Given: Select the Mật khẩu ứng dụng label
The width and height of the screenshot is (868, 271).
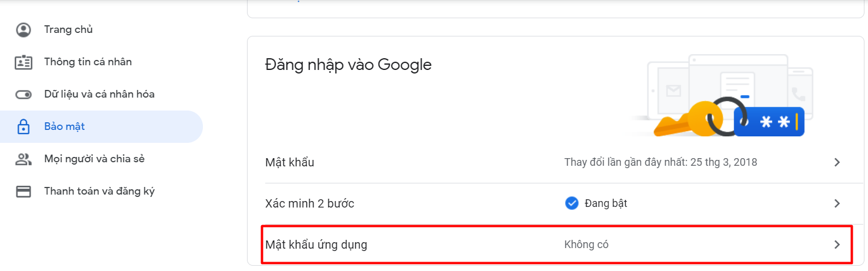Looking at the screenshot, I should coord(316,245).
